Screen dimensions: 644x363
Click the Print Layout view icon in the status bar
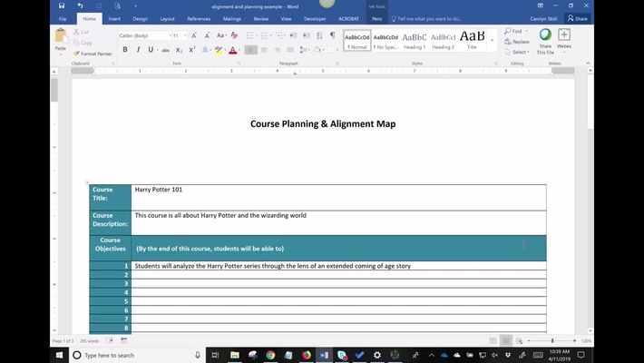pyautogui.click(x=506, y=341)
